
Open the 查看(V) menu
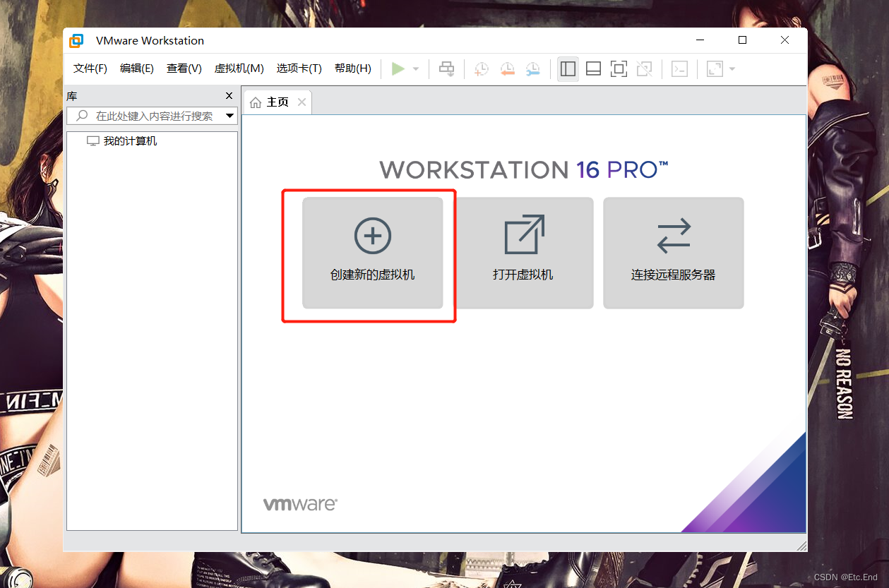click(x=184, y=68)
